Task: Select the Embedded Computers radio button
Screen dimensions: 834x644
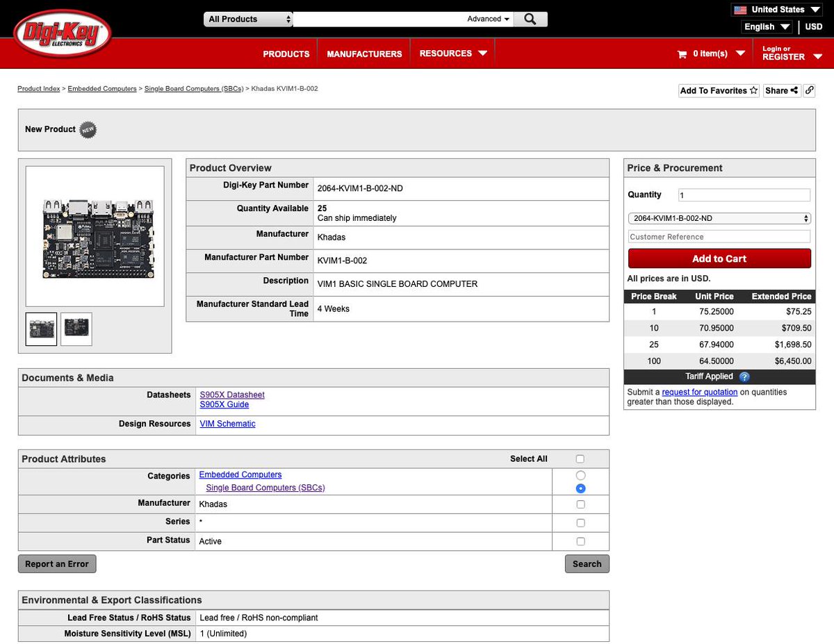Action: (580, 475)
